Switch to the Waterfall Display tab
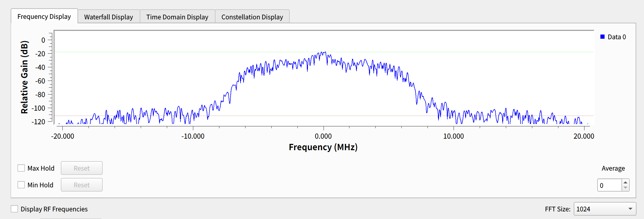Viewport: 644px width, 219px height. tap(108, 17)
